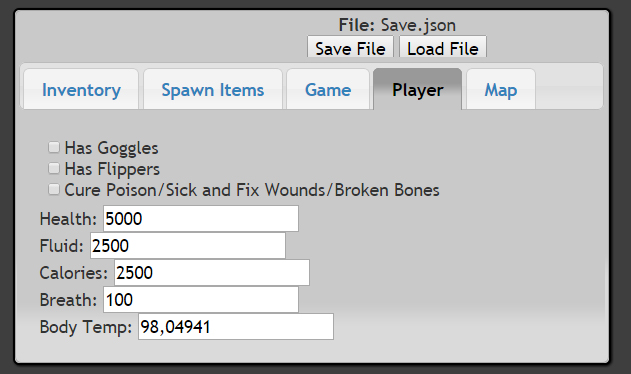Click the Save File button

(350, 47)
